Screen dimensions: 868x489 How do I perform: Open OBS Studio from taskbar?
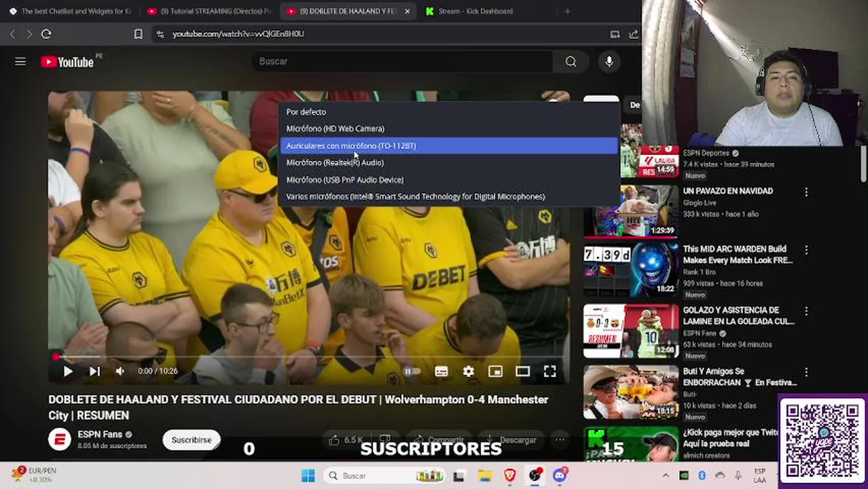click(535, 475)
